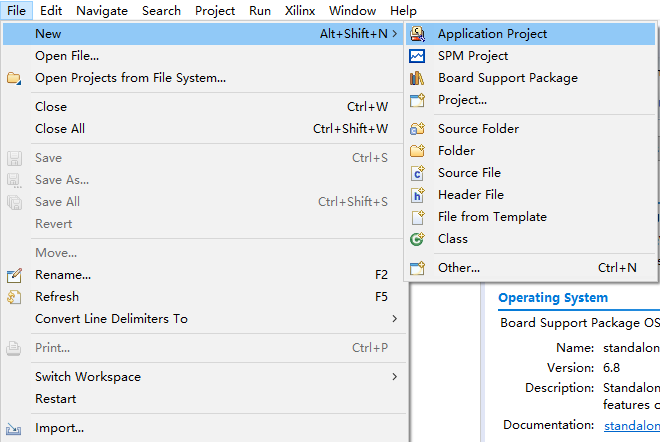Click the Rename pencil icon
The image size is (660, 442).
tap(14, 275)
